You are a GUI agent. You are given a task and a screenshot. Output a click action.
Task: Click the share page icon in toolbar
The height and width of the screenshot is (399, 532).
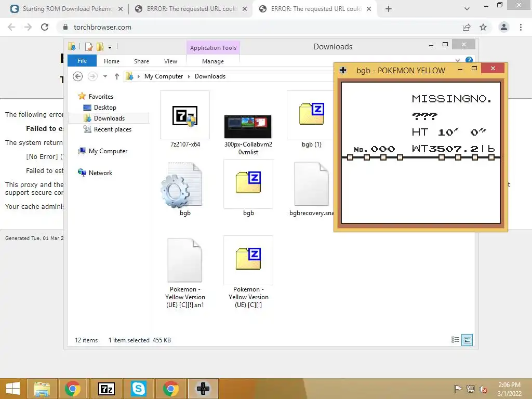pos(467,27)
